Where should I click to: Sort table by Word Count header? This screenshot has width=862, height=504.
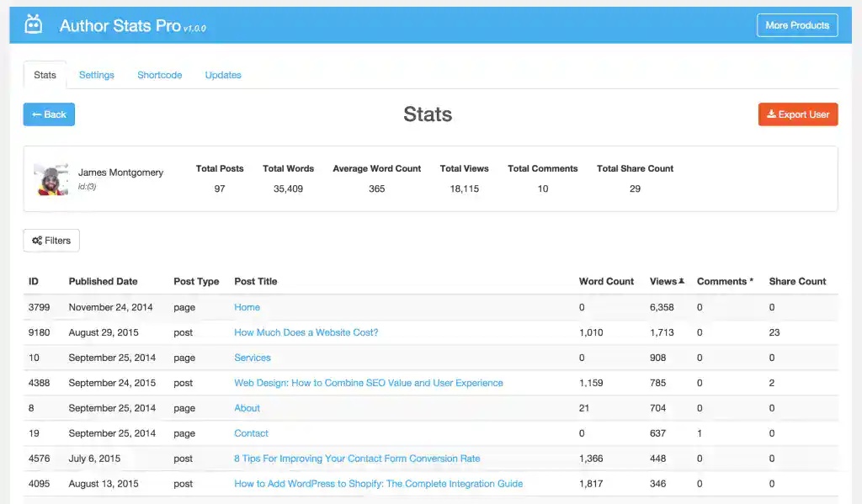click(606, 281)
